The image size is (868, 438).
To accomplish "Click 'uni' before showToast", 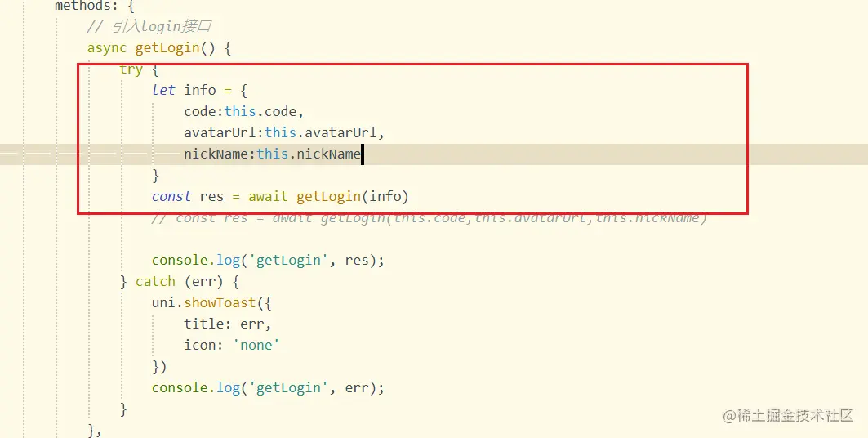I will (163, 303).
